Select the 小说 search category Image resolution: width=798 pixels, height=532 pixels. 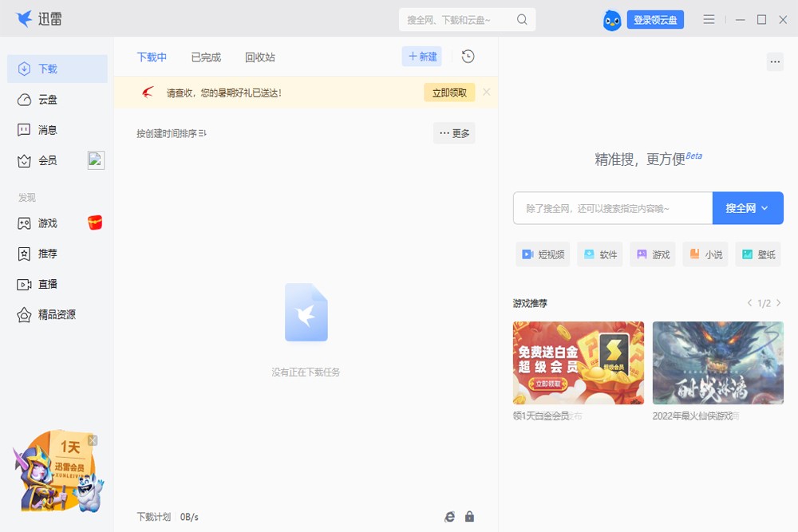click(x=705, y=254)
